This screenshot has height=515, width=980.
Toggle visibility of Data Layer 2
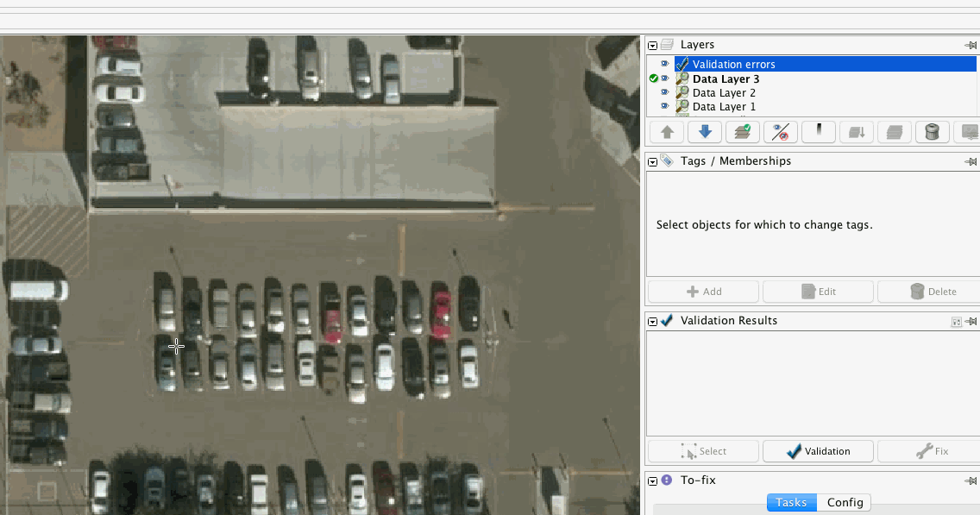664,92
